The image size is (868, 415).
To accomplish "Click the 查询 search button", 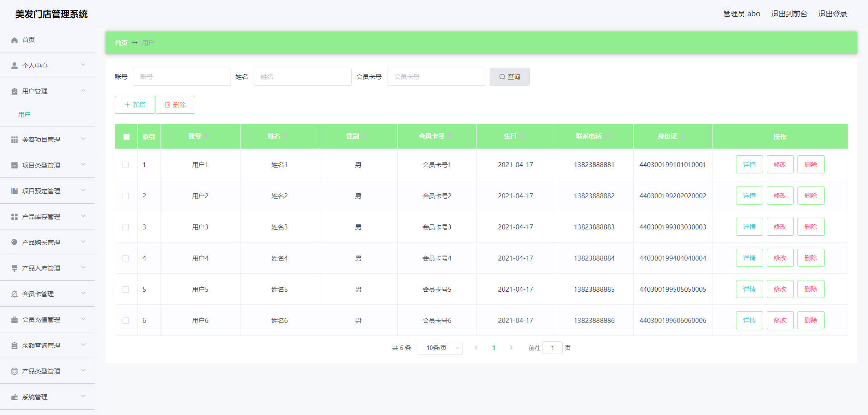I will 509,77.
